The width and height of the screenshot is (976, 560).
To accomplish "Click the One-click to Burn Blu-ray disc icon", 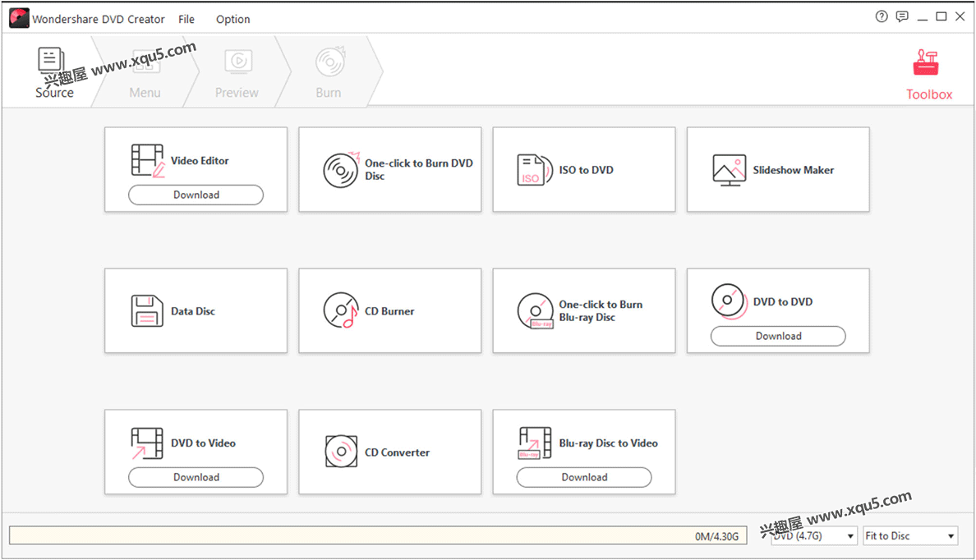I will pyautogui.click(x=536, y=311).
